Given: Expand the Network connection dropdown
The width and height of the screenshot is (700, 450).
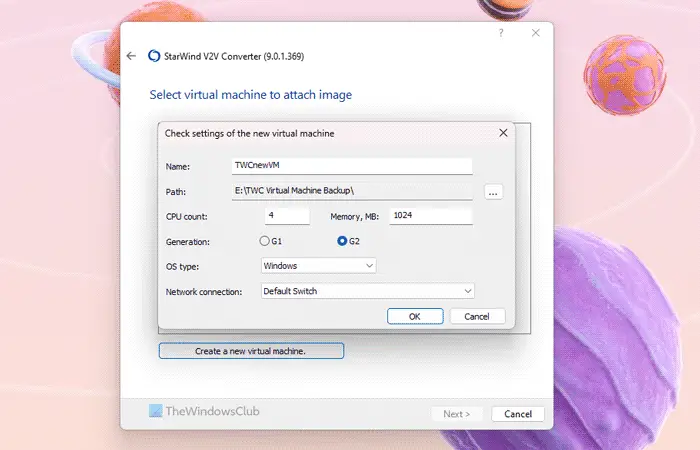Looking at the screenshot, I should [367, 291].
